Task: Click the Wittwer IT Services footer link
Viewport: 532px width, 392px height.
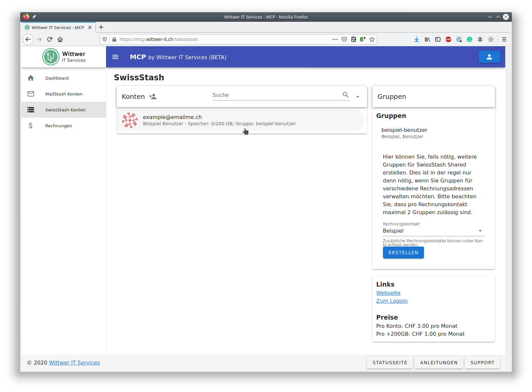Action: pyautogui.click(x=74, y=363)
